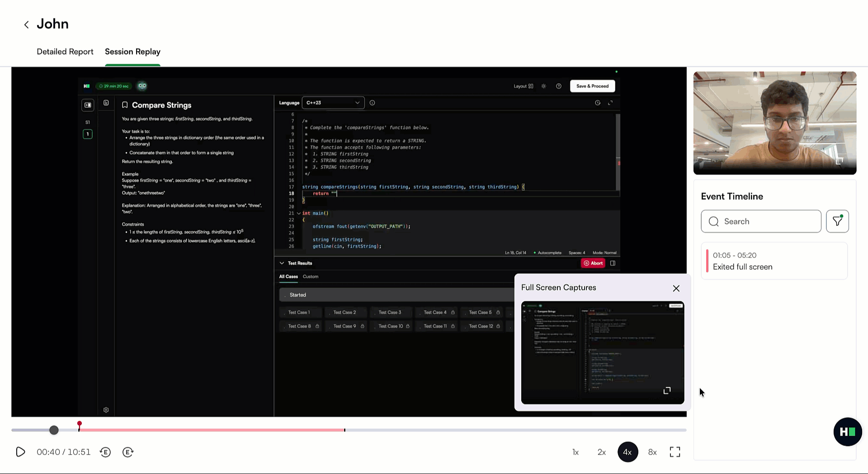Image resolution: width=868 pixels, height=474 pixels.
Task: Click the replay progress slider handle
Action: (54, 430)
